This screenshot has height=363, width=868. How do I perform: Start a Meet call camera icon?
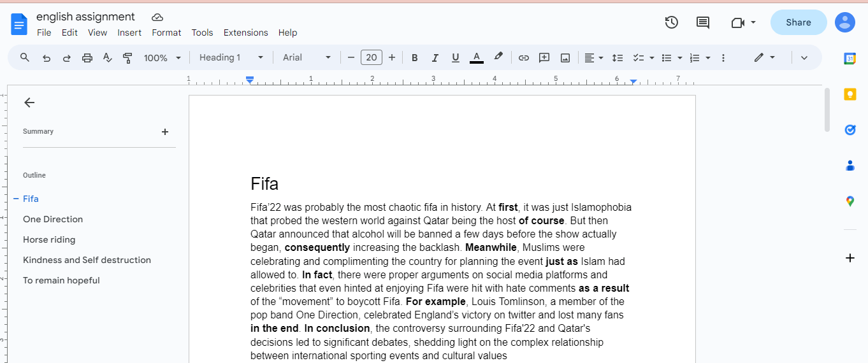[x=737, y=22]
